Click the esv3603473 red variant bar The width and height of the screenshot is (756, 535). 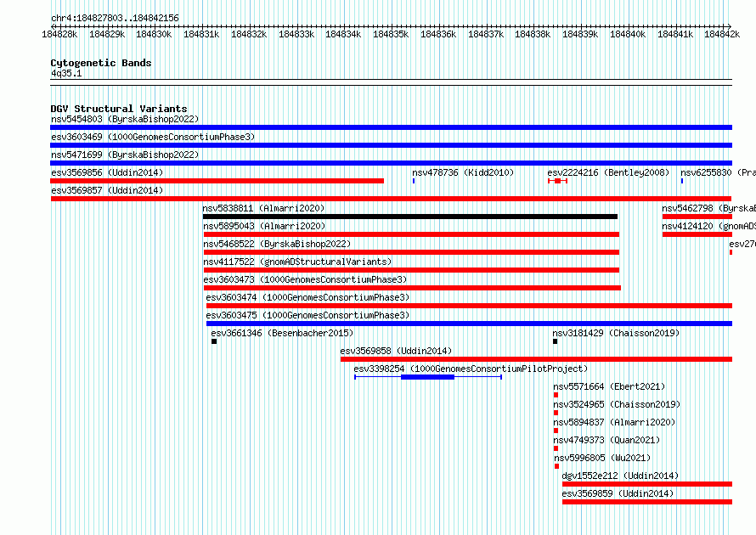click(412, 288)
